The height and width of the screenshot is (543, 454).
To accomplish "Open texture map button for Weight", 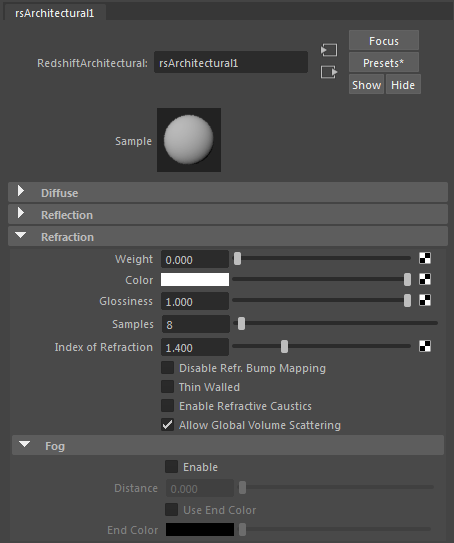I will [425, 258].
